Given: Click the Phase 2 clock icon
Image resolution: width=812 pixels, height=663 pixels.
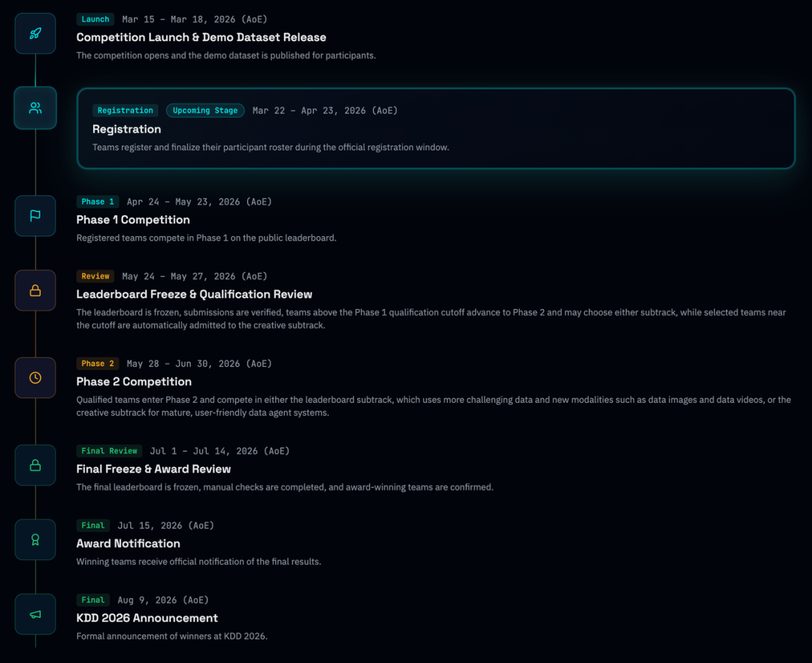Looking at the screenshot, I should tap(35, 377).
